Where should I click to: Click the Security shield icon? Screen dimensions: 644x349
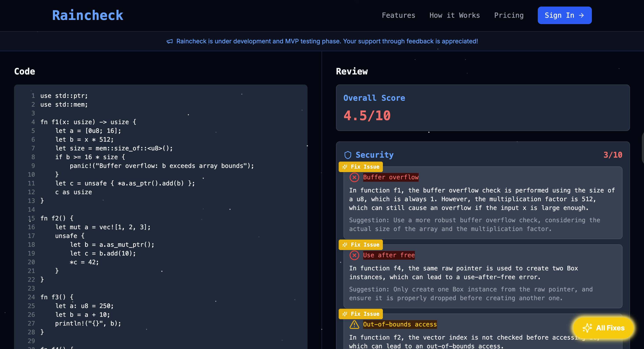(348, 155)
